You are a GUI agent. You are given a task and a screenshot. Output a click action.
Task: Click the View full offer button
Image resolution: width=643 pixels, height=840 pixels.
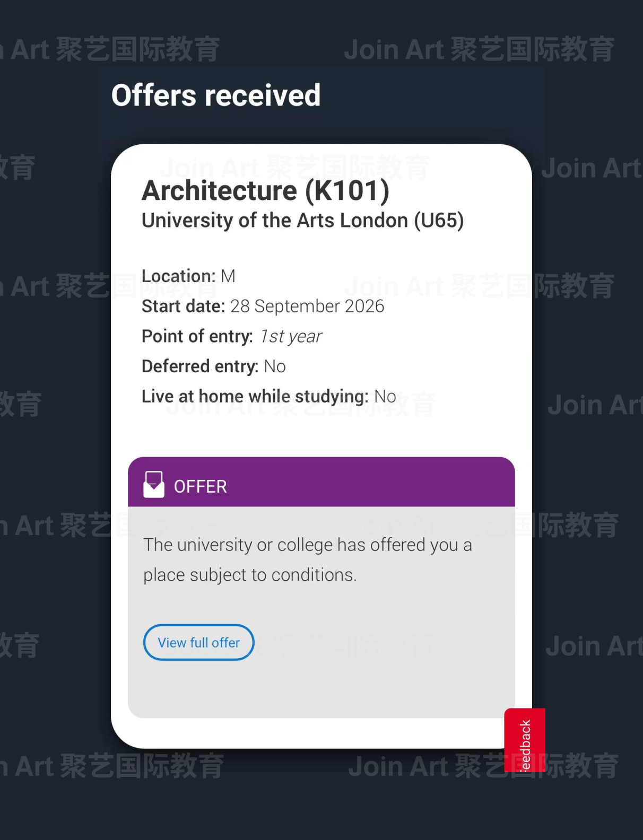[199, 643]
